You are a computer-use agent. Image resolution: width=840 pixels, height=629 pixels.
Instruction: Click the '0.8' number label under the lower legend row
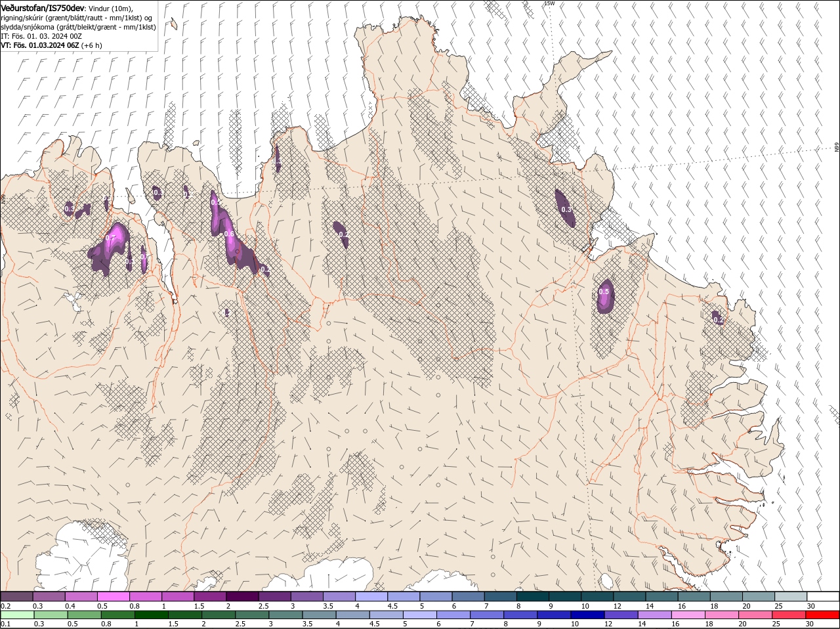[107, 624]
